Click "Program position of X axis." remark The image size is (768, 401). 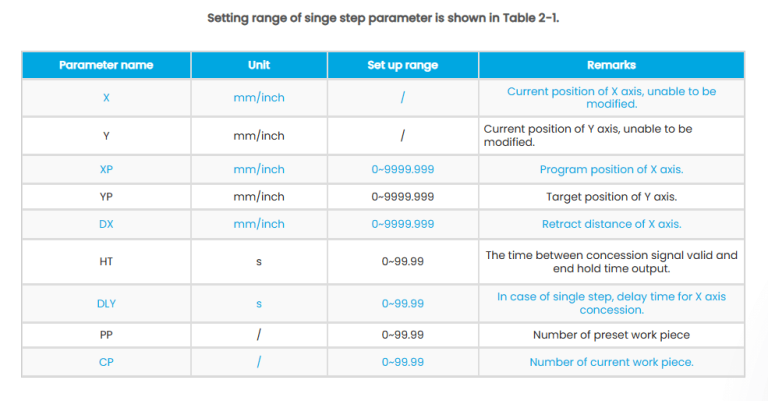[611, 170]
